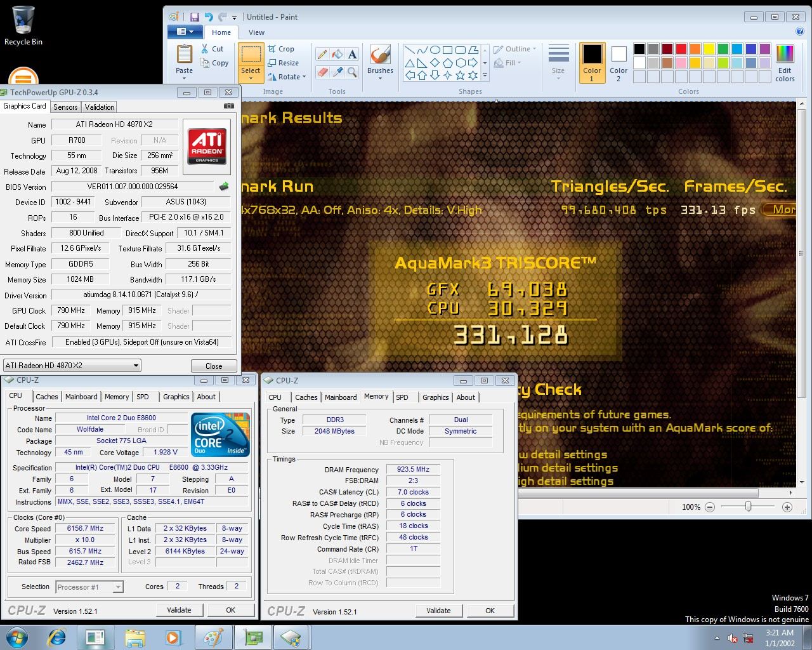The image size is (812, 650).
Task: Open Paint Help question mark icon
Action: 799,31
